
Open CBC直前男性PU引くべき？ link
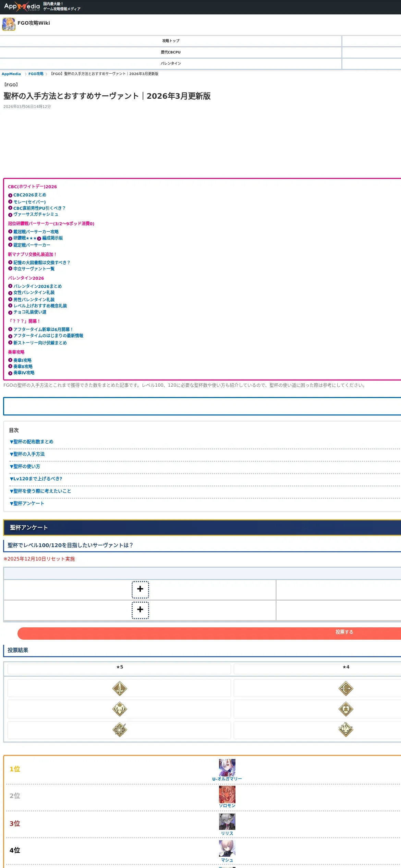pos(39,208)
